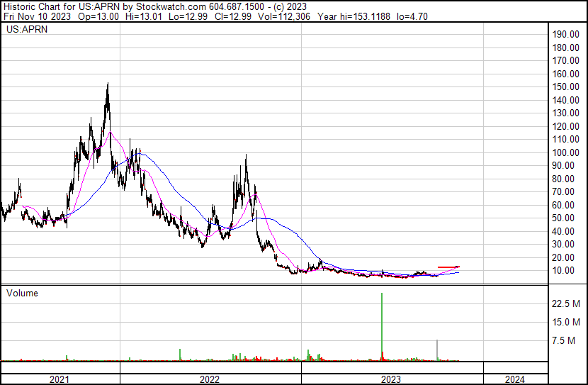Click the short red horizontal price line
The height and width of the screenshot is (385, 588).
pos(448,267)
